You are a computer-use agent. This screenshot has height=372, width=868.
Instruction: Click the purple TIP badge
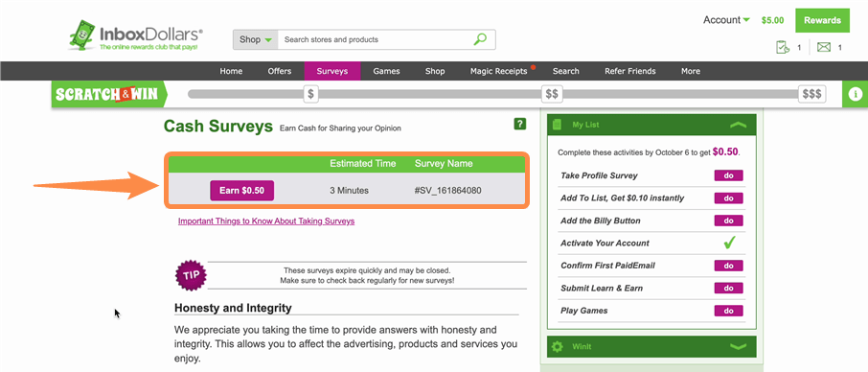[x=191, y=275]
